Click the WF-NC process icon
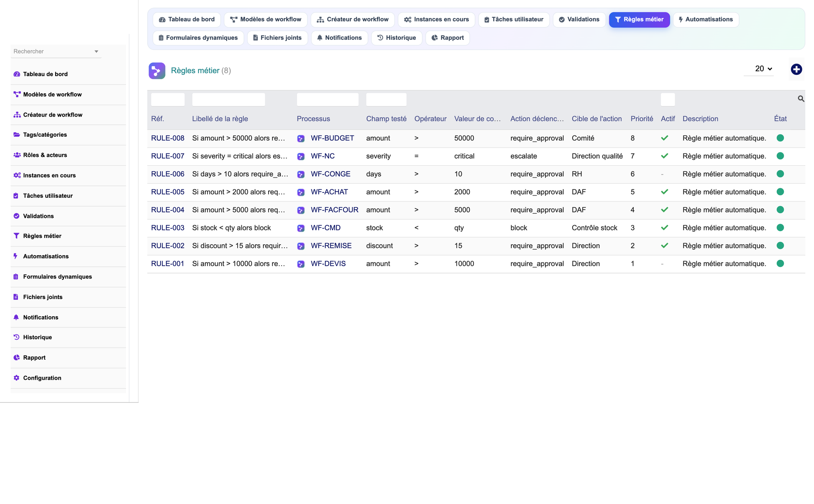Viewport: 814px width, 504px height. pyautogui.click(x=301, y=156)
